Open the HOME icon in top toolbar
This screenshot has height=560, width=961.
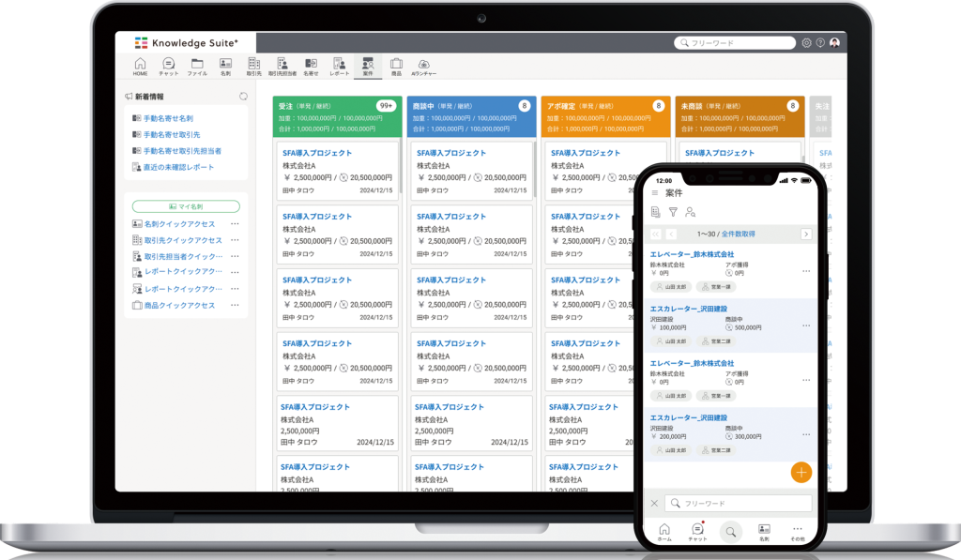(141, 67)
